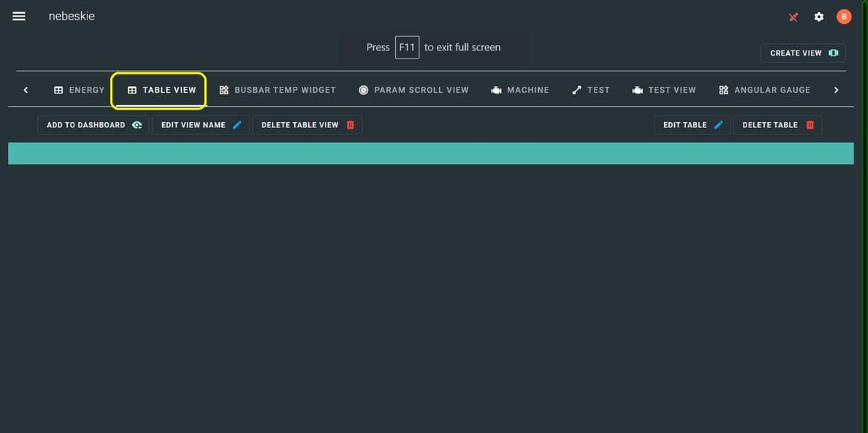Open the Angular Gauge tab
The image size is (868, 433).
pyautogui.click(x=765, y=90)
